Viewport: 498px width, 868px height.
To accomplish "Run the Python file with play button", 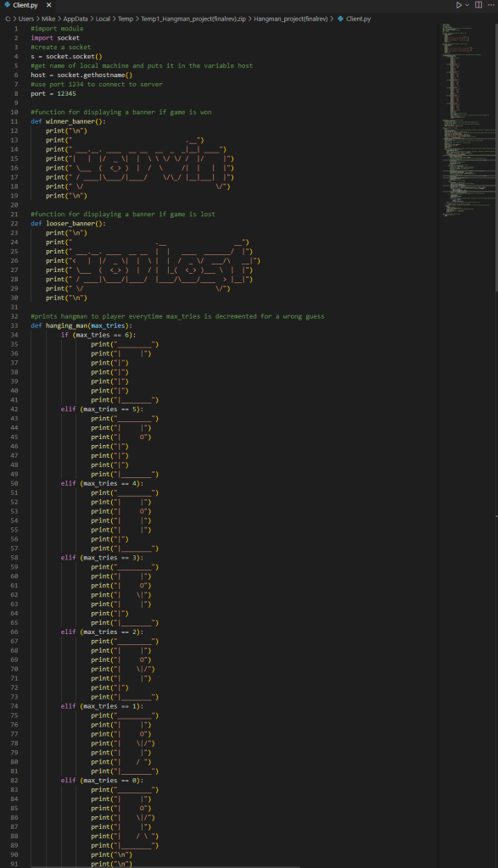I will point(459,5).
